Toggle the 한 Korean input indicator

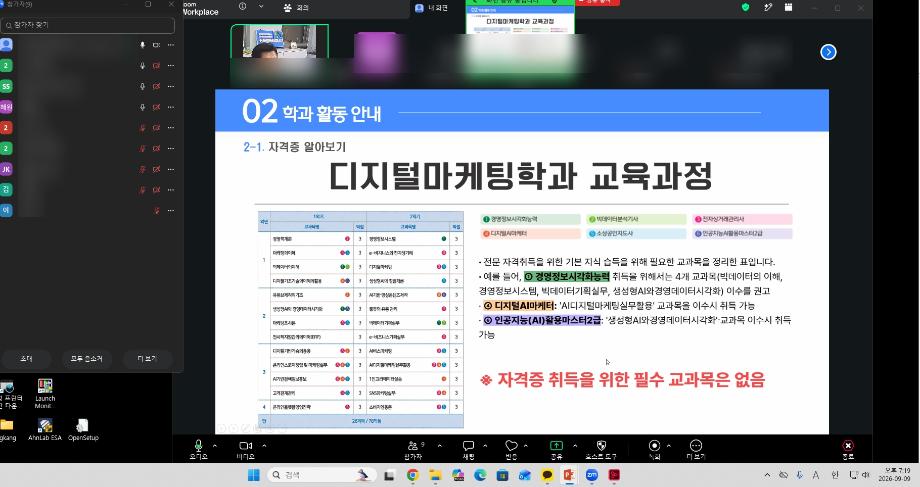[x=834, y=475]
